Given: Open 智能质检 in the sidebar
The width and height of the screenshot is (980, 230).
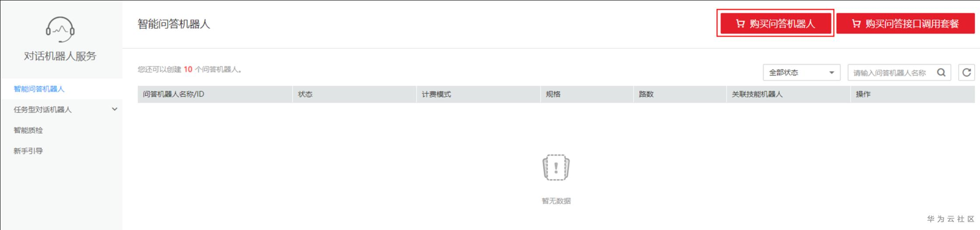Looking at the screenshot, I should 28,130.
